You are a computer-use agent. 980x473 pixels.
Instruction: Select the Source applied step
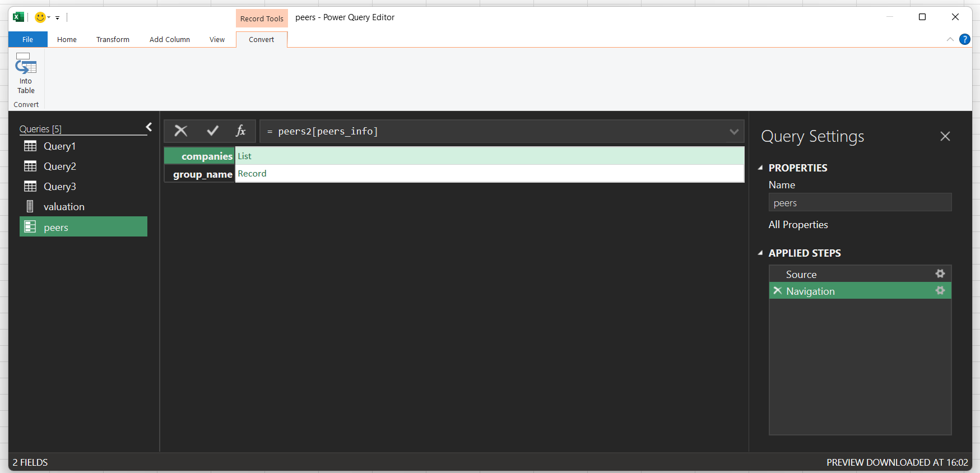tap(860, 274)
